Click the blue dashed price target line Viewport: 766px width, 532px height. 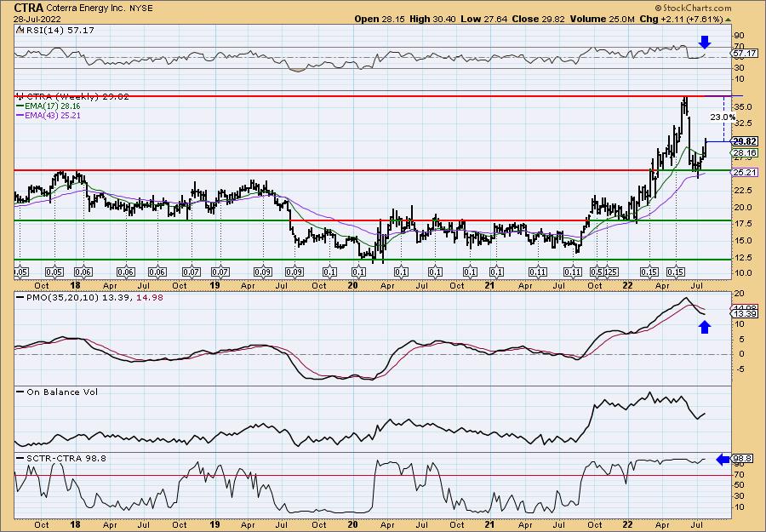[x=723, y=118]
